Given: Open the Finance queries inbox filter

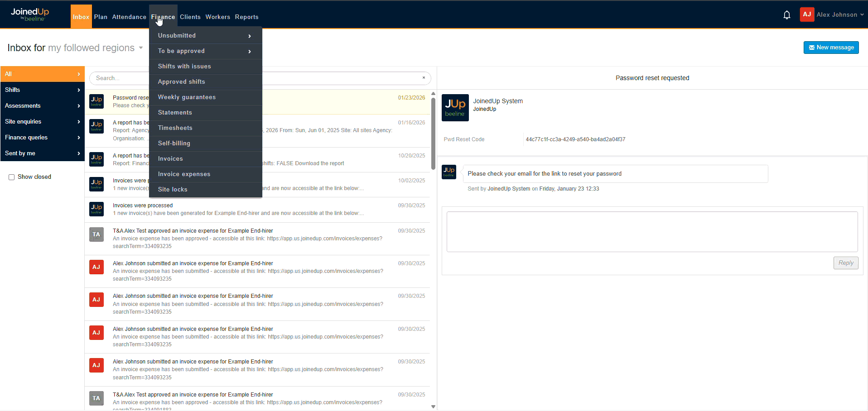Looking at the screenshot, I should [42, 138].
